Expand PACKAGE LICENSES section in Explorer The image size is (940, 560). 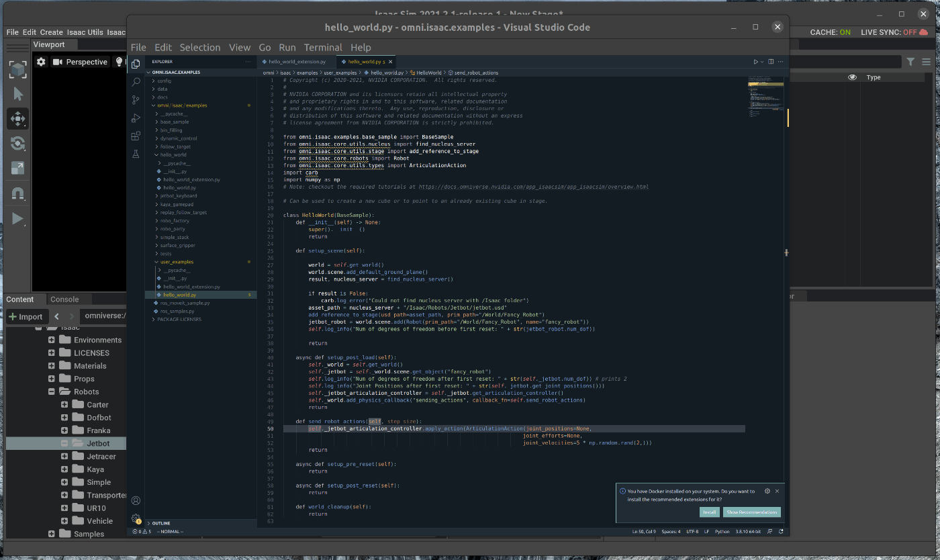tap(201, 320)
